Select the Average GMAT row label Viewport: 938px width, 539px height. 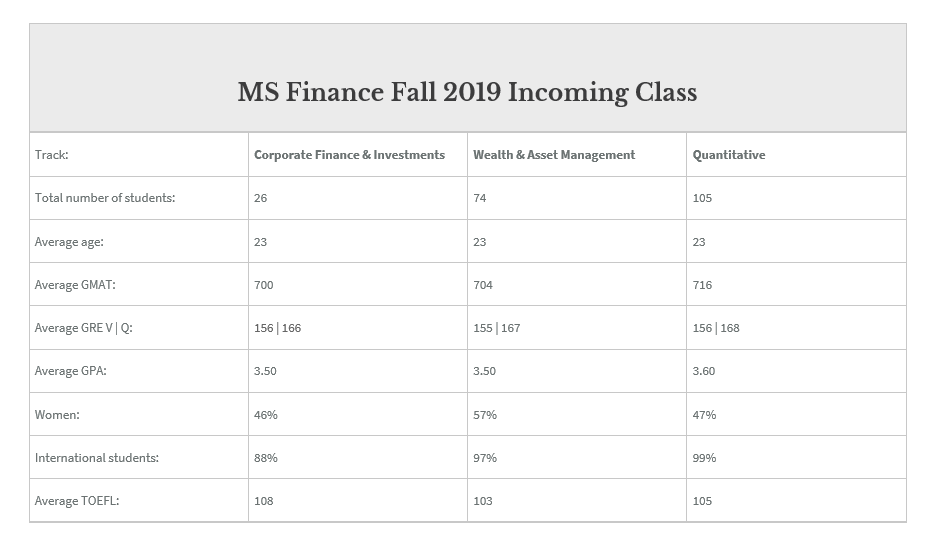tap(75, 285)
